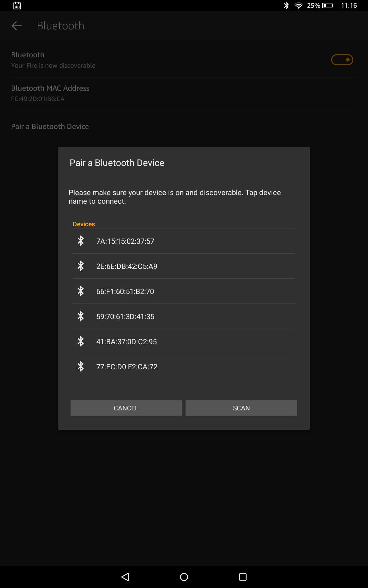
Task: Toggle the Bluetooth switch off
Action: coord(342,60)
